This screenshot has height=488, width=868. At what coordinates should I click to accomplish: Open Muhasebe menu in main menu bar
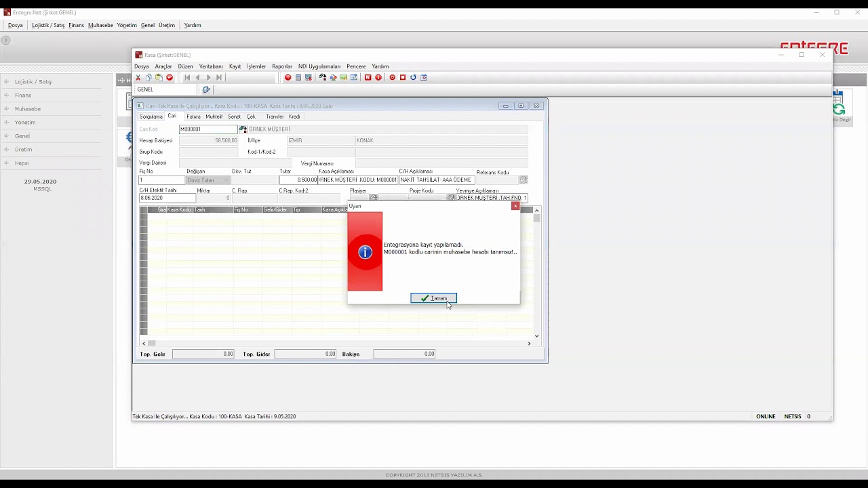point(100,25)
